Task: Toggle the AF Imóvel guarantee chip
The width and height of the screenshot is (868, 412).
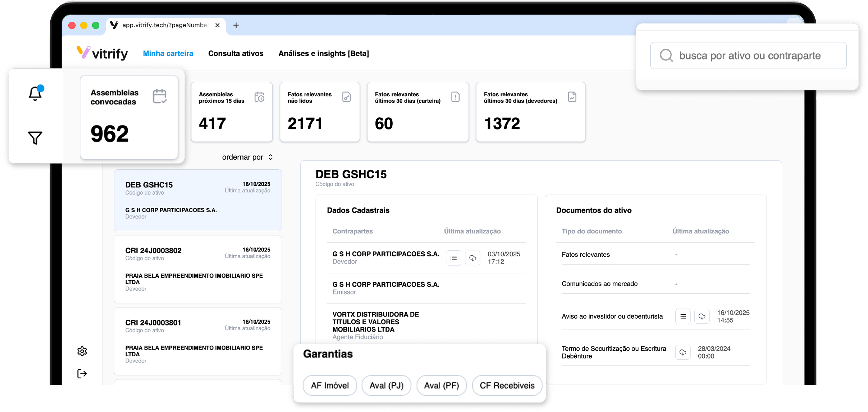Action: tap(329, 385)
